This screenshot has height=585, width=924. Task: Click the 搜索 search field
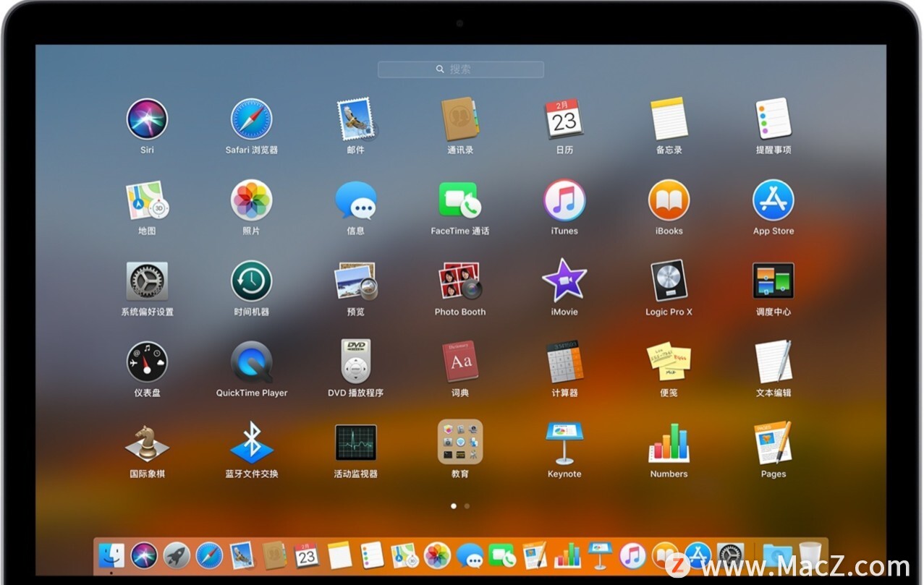(x=461, y=69)
